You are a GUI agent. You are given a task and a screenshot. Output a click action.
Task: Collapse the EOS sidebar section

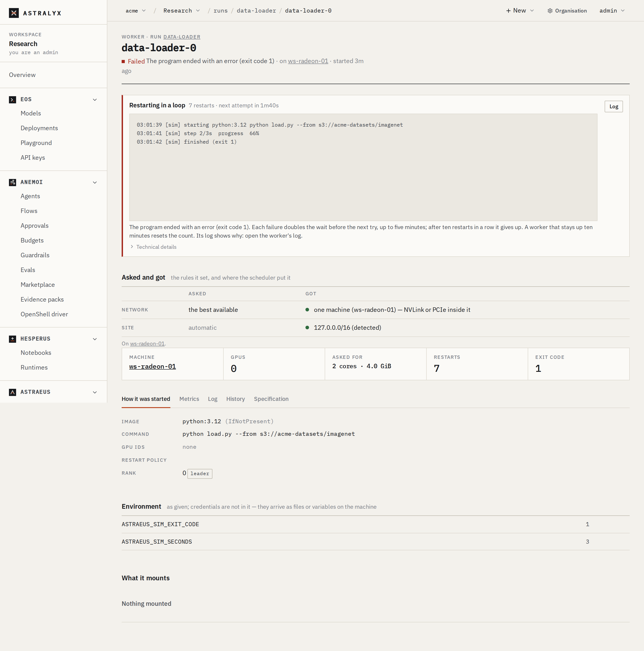[x=95, y=100]
